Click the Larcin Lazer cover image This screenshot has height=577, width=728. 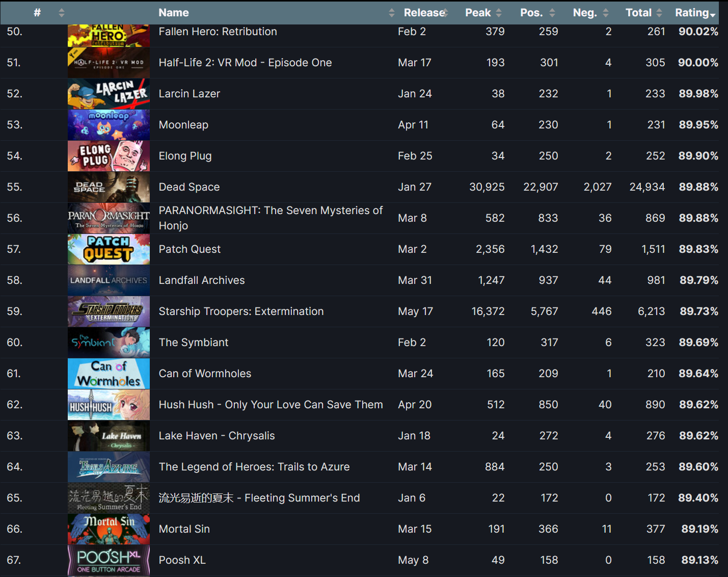tap(109, 94)
